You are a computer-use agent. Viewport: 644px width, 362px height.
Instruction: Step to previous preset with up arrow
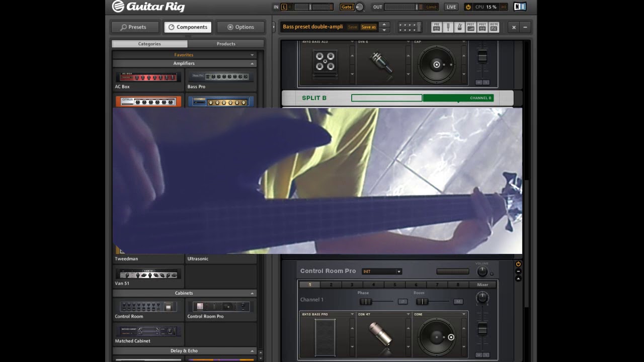coord(384,24)
